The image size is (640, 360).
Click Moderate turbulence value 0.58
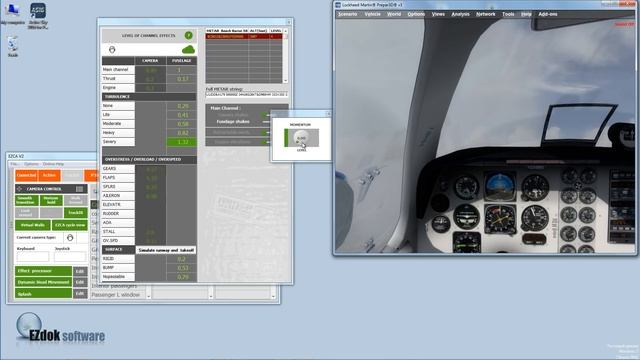181,124
